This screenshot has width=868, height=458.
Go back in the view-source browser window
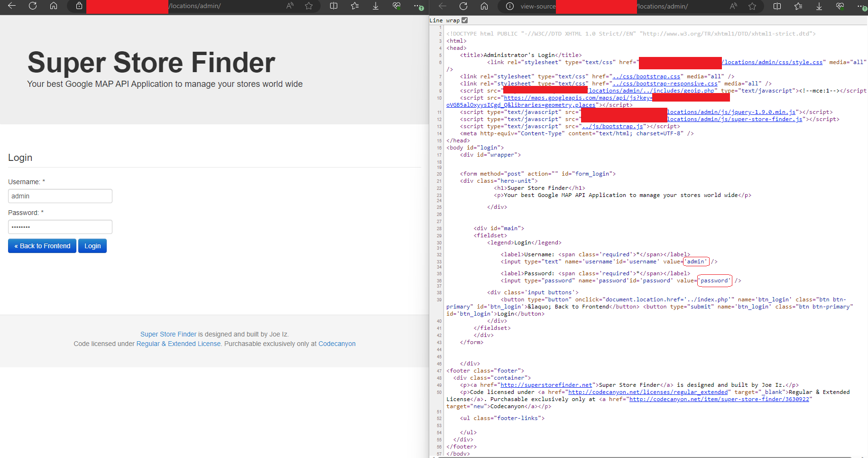point(443,6)
